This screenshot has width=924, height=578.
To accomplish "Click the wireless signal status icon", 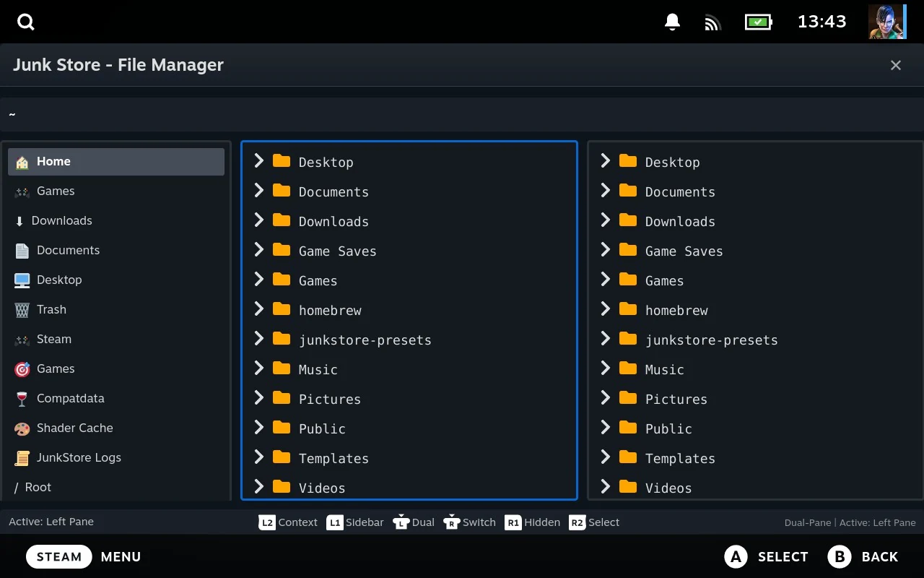I will (x=712, y=22).
